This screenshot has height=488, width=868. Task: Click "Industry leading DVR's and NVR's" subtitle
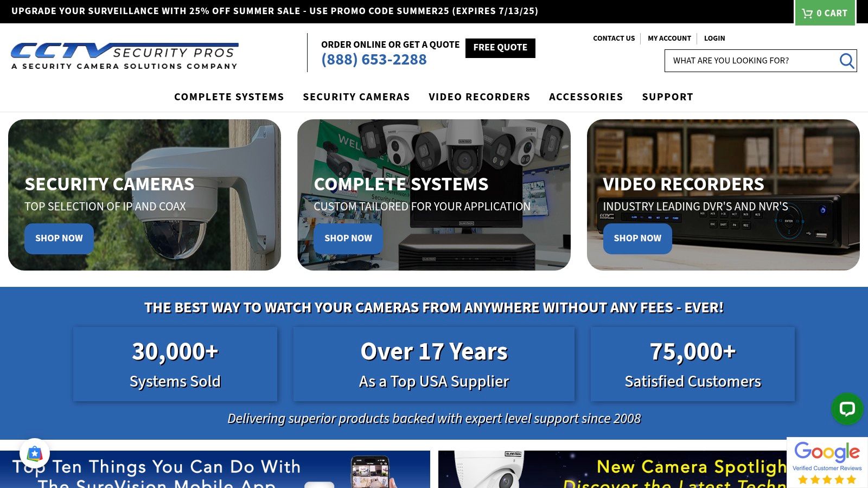(x=695, y=207)
